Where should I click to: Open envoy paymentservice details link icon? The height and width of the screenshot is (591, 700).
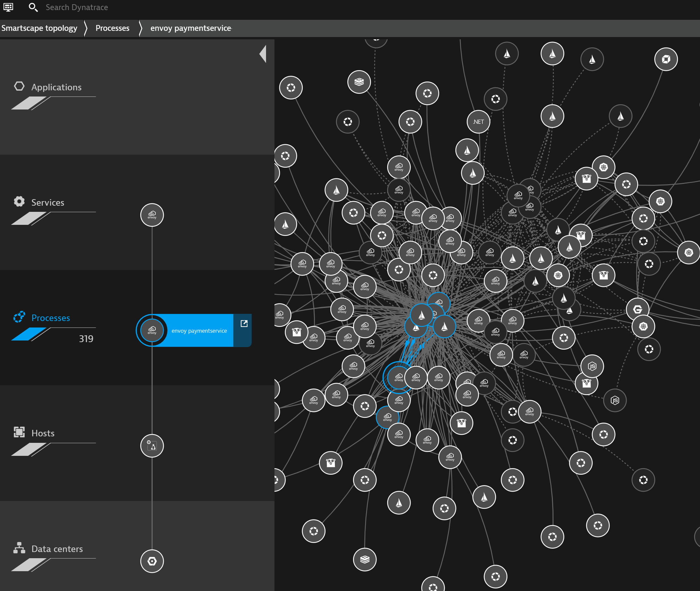click(244, 324)
